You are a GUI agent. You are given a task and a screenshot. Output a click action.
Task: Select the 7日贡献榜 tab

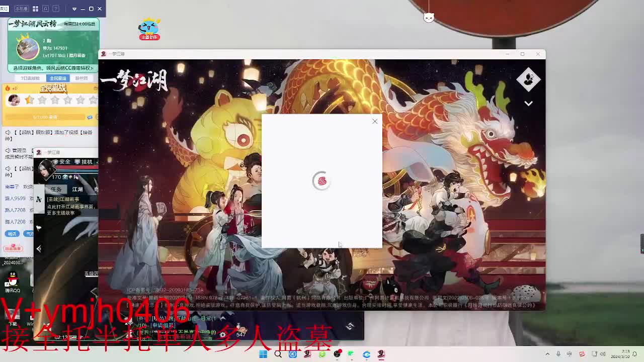(30, 78)
